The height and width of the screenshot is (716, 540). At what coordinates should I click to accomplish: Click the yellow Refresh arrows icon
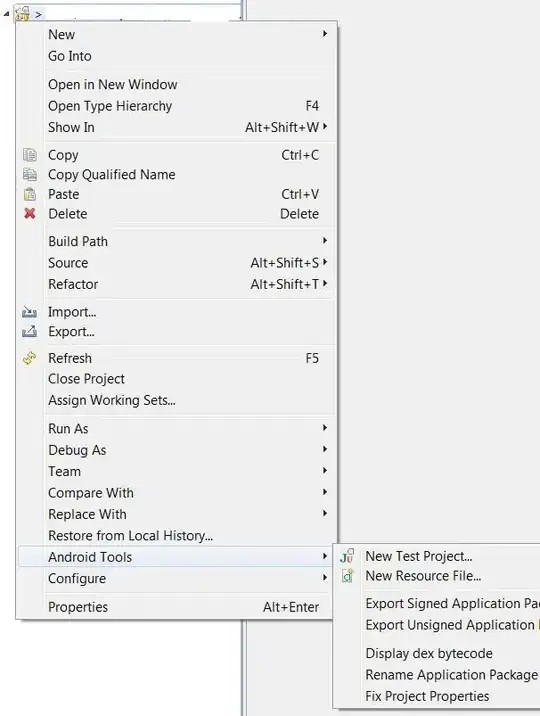coord(29,358)
